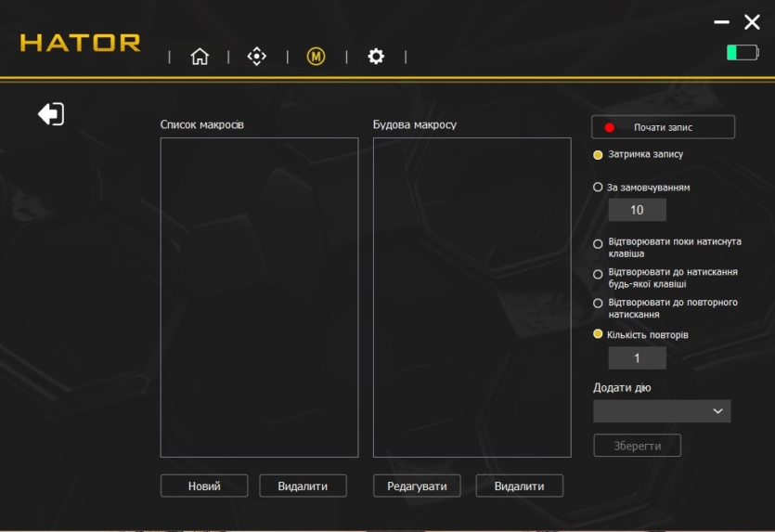
Task: Click "Новий" to create a macro
Action: [x=204, y=486]
